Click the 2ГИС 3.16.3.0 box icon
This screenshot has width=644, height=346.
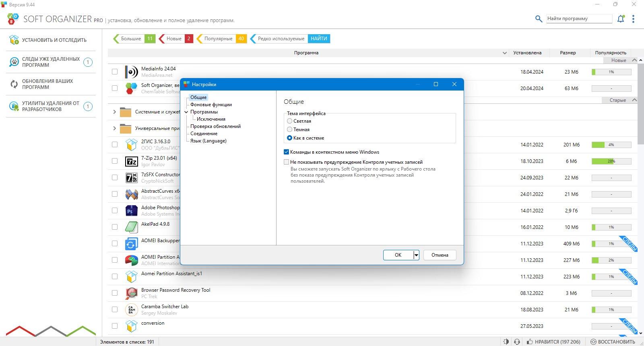(x=131, y=144)
